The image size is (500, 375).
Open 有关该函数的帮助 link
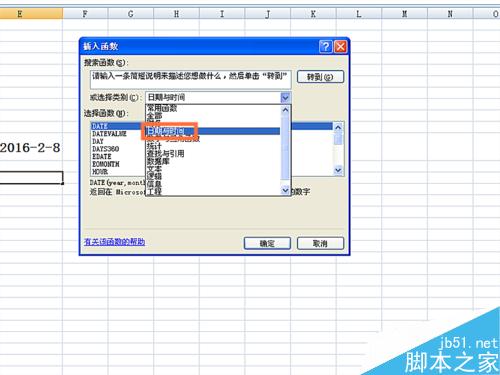(114, 242)
